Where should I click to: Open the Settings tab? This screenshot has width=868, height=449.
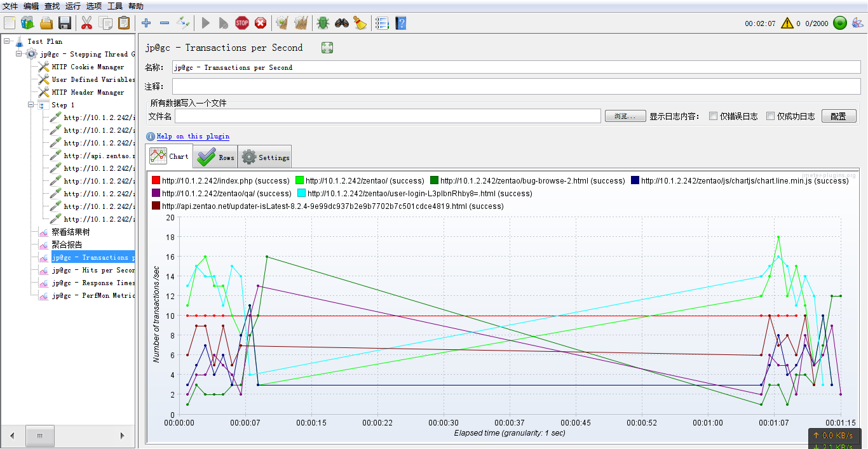(265, 157)
